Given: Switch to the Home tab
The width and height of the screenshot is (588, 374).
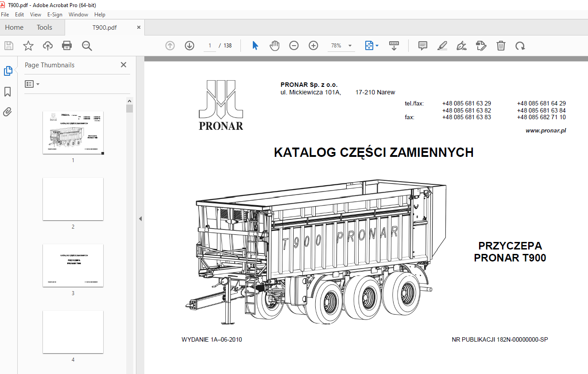Looking at the screenshot, I should [x=14, y=27].
